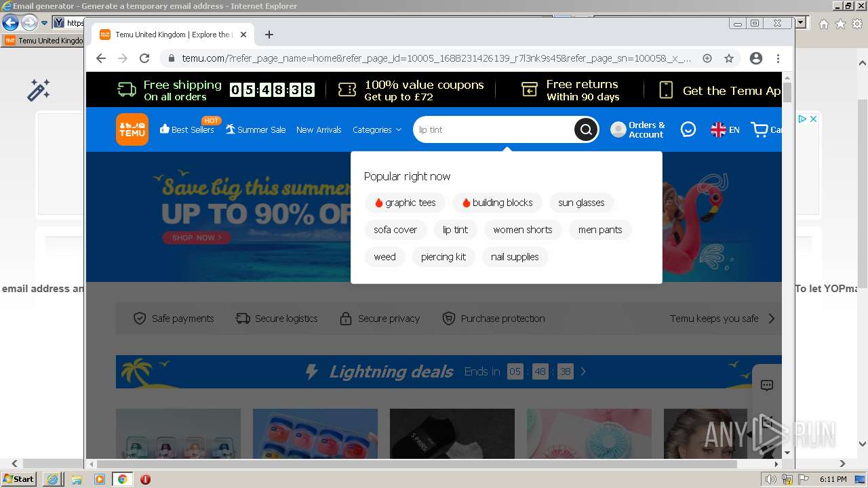Select popular search men pants
Image resolution: width=868 pixels, height=488 pixels.
[600, 230]
